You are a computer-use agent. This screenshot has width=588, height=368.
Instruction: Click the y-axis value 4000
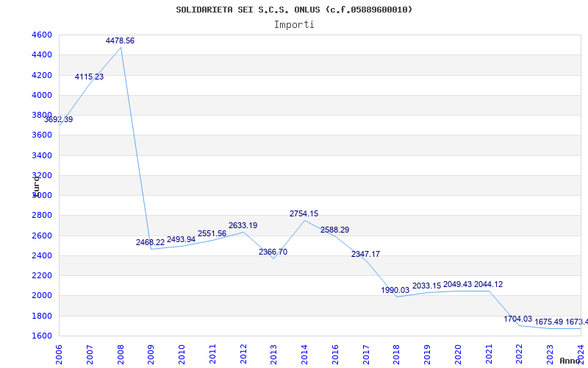click(x=42, y=95)
